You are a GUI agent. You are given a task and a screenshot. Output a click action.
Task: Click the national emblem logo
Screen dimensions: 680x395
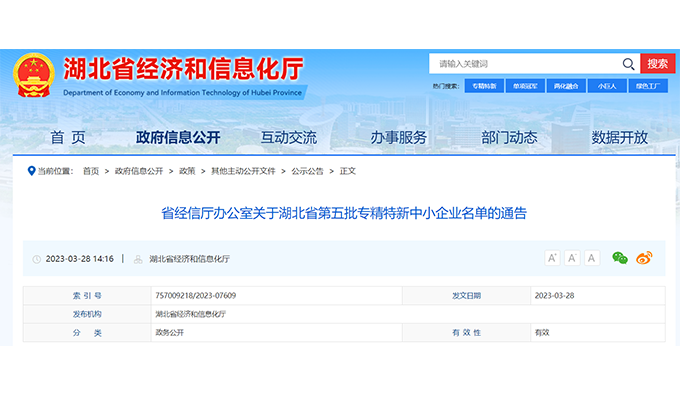34,75
